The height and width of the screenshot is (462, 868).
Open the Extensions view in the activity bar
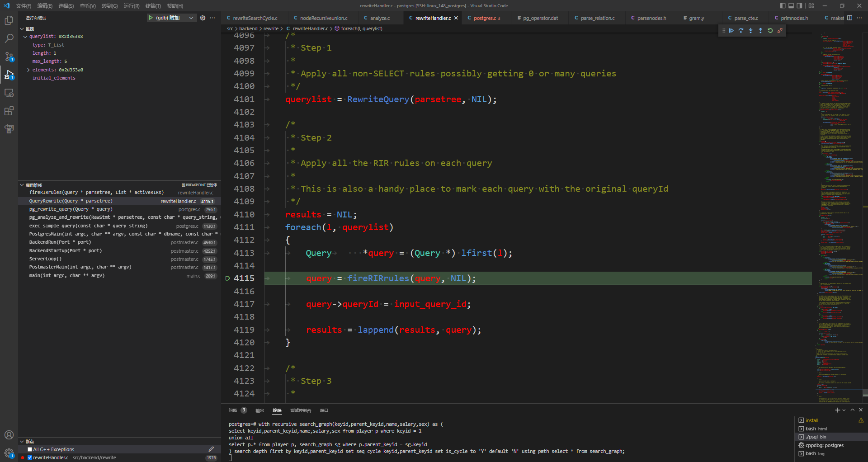point(9,111)
